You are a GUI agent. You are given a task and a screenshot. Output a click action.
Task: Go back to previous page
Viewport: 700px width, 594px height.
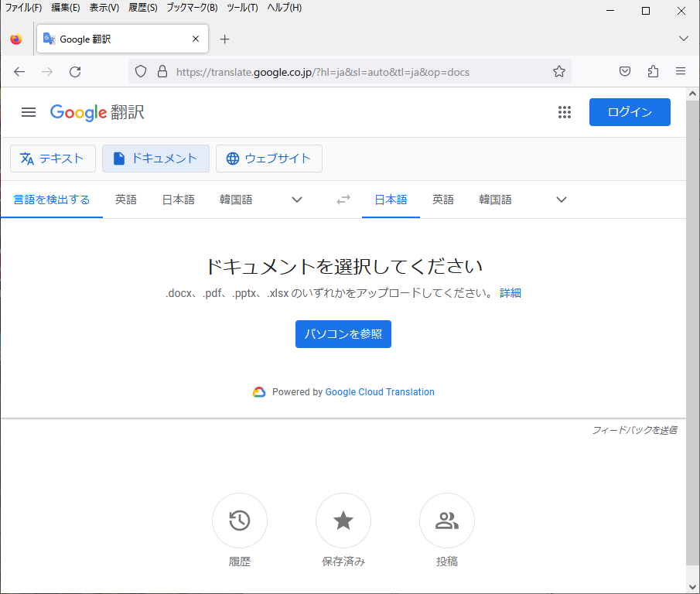coord(19,71)
